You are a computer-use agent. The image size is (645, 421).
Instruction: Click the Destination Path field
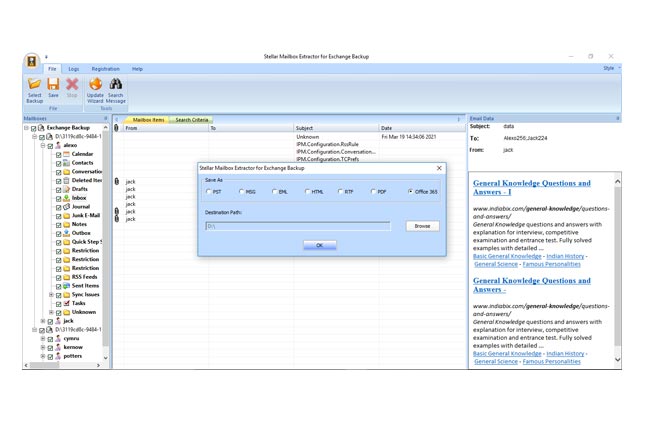point(297,226)
